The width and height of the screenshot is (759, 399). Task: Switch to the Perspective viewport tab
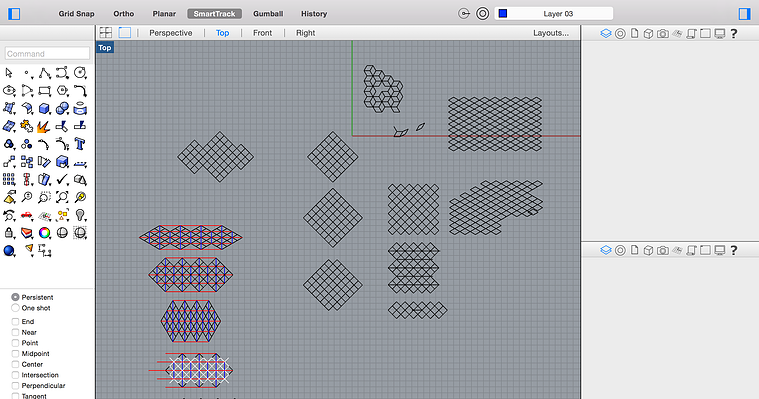point(170,33)
